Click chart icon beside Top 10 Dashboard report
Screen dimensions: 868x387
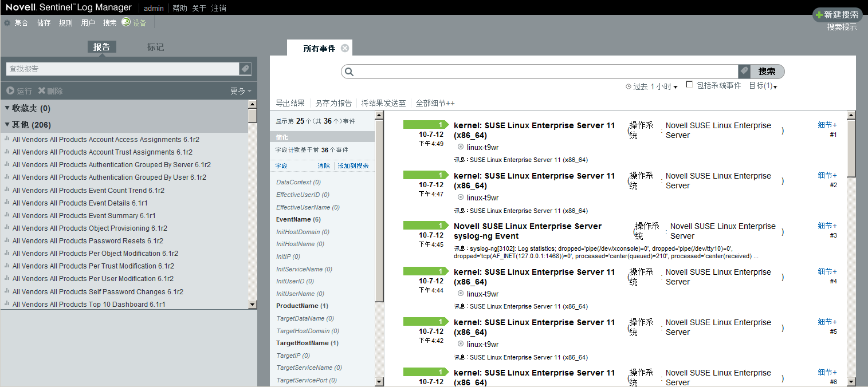7,304
